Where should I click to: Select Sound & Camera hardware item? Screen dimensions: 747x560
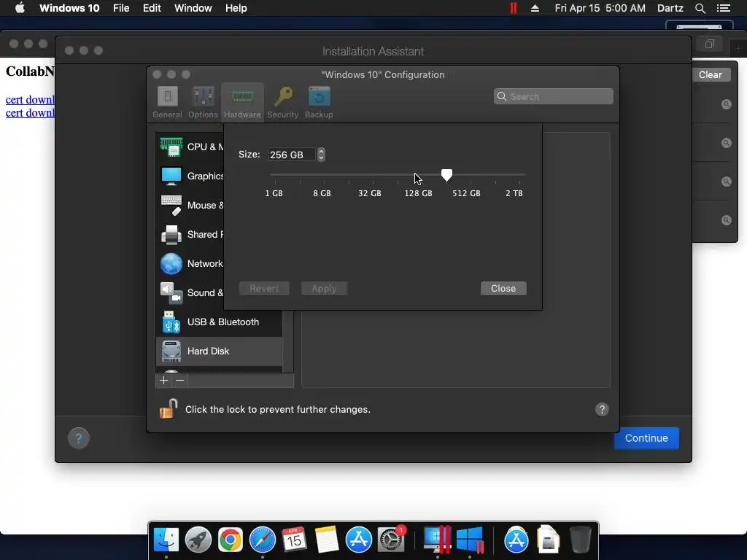190,293
